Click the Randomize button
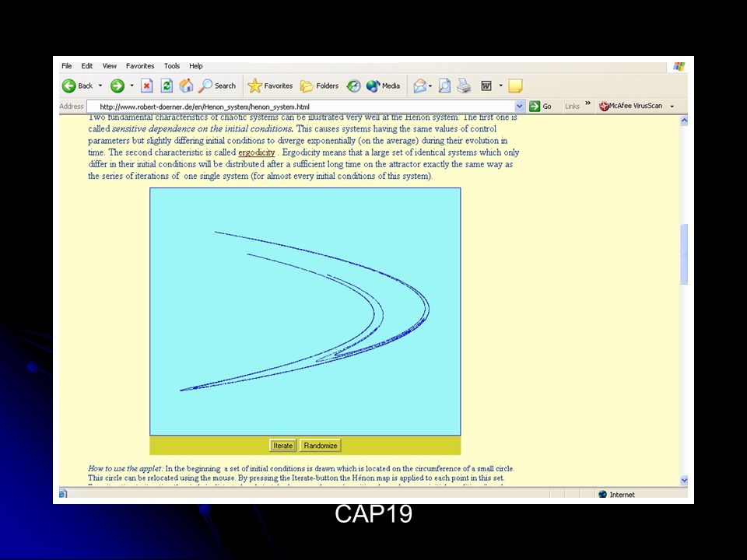 pyautogui.click(x=320, y=446)
